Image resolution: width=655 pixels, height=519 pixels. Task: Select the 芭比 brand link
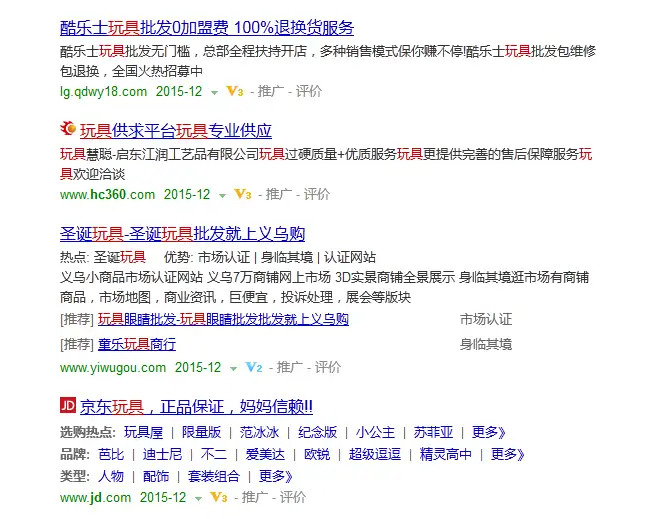pos(111,454)
